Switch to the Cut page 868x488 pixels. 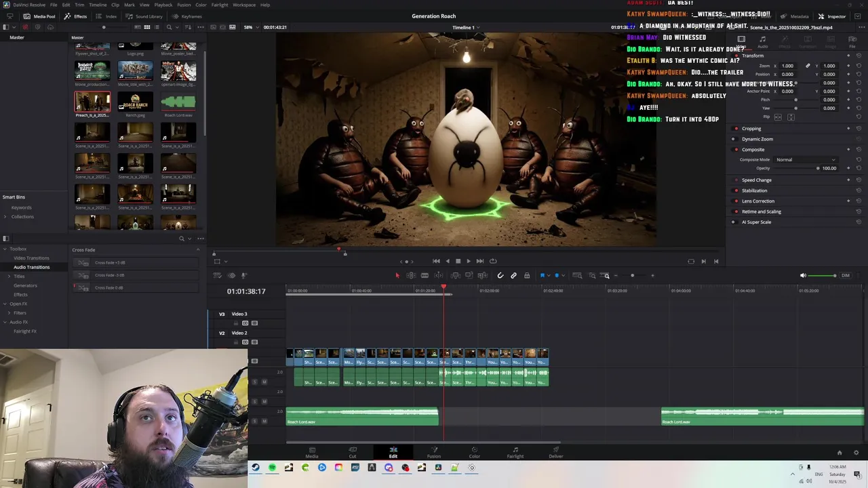point(353,452)
